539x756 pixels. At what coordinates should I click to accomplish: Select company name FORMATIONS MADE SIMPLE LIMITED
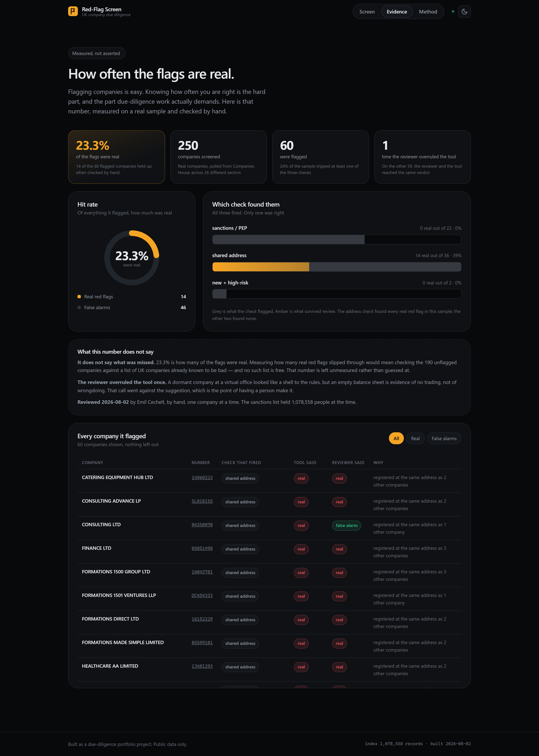pos(123,642)
